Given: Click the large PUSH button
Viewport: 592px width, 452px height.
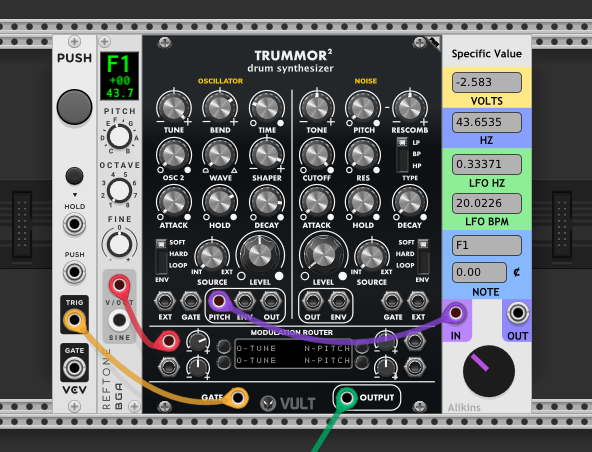Looking at the screenshot, I should tap(74, 107).
